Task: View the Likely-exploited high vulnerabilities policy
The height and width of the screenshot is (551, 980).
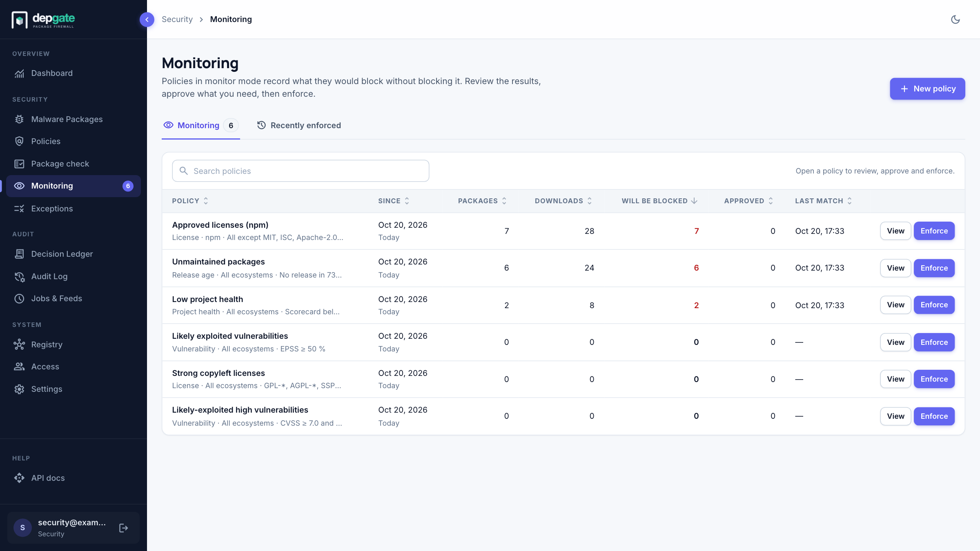Action: [x=895, y=416]
